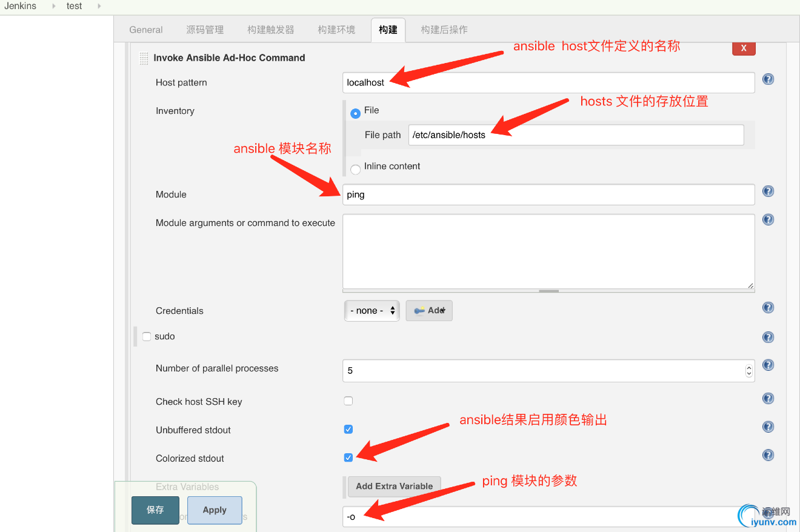Click the 保存 save button
This screenshot has width=800, height=532.
[x=156, y=510]
